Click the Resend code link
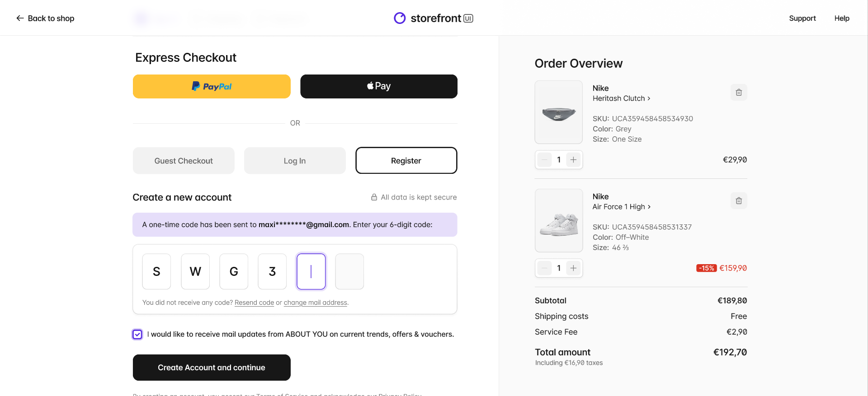Image resolution: width=868 pixels, height=396 pixels. click(x=254, y=303)
